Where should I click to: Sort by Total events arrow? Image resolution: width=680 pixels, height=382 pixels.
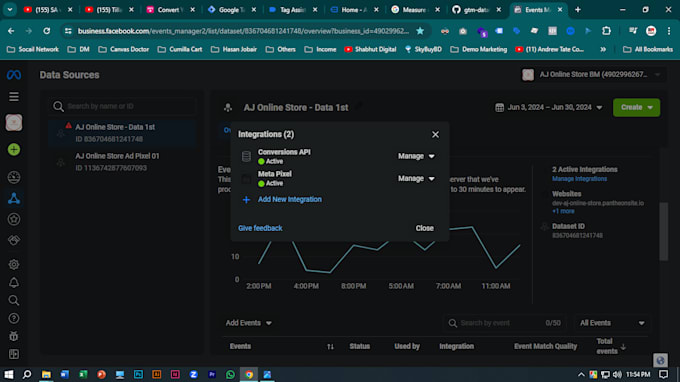tap(623, 346)
